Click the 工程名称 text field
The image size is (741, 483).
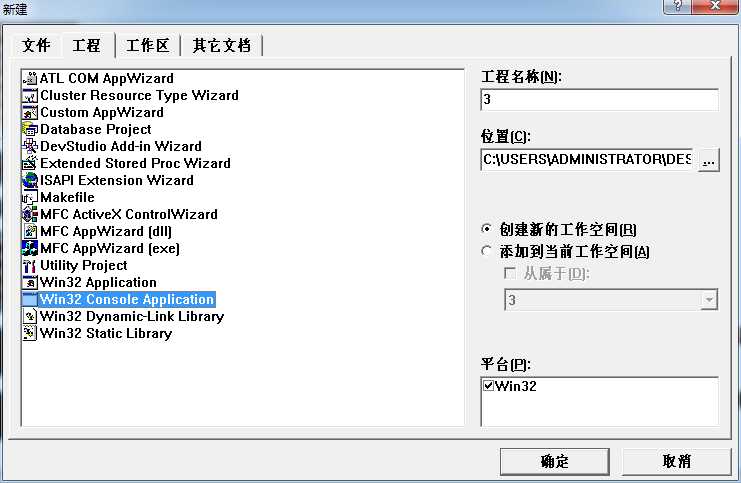[x=599, y=100]
